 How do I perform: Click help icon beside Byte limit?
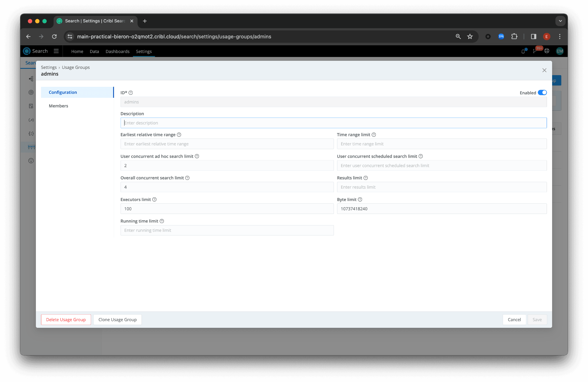(360, 200)
